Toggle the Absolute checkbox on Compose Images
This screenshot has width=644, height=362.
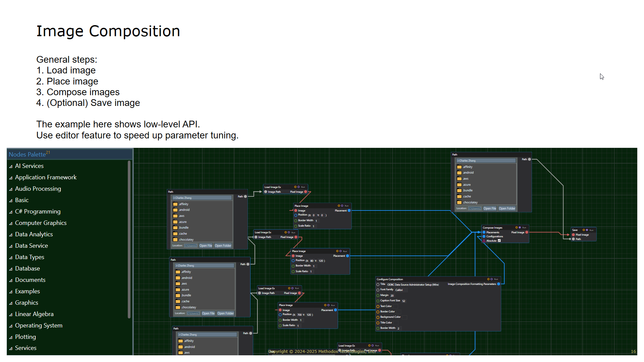tap(499, 241)
